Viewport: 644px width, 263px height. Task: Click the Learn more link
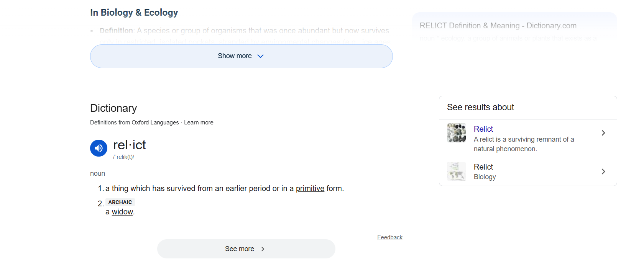[199, 123]
